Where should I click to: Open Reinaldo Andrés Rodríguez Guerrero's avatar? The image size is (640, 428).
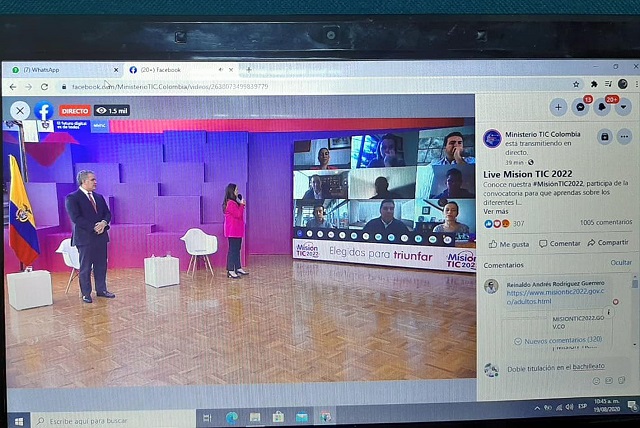pyautogui.click(x=491, y=287)
